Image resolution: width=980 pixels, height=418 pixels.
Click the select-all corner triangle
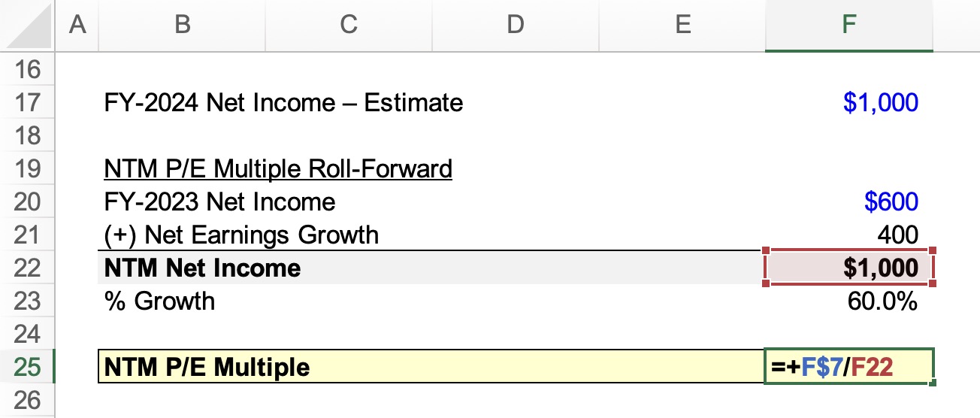point(28,26)
